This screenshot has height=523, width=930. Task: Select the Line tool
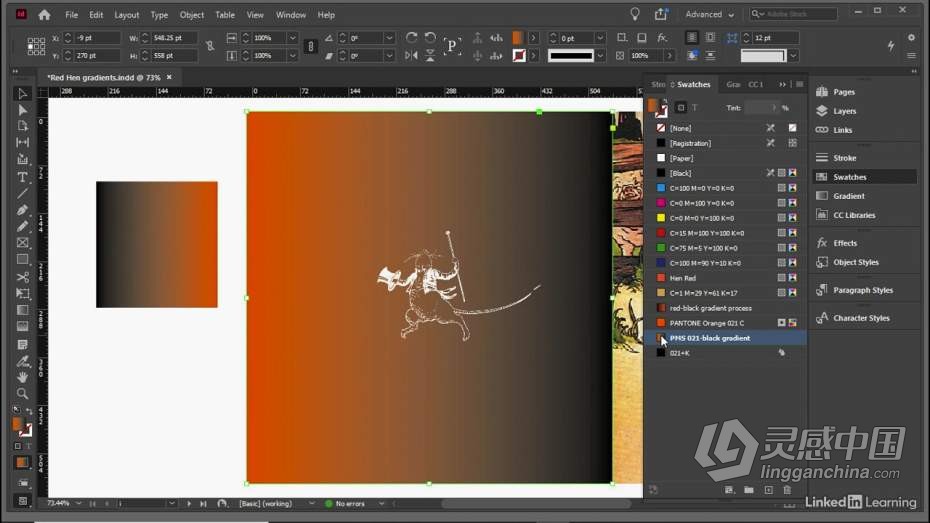coord(22,193)
